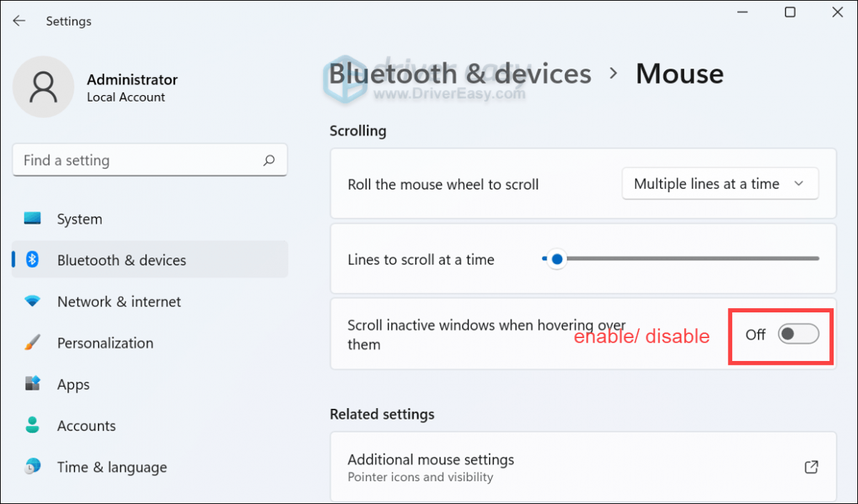Click the back arrow in Settings
The height and width of the screenshot is (504, 858).
[19, 21]
